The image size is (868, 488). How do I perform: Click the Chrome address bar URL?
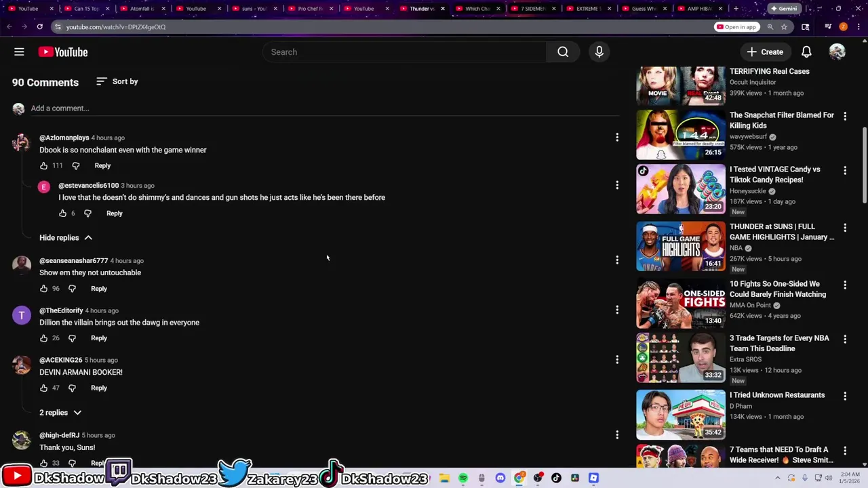(116, 26)
